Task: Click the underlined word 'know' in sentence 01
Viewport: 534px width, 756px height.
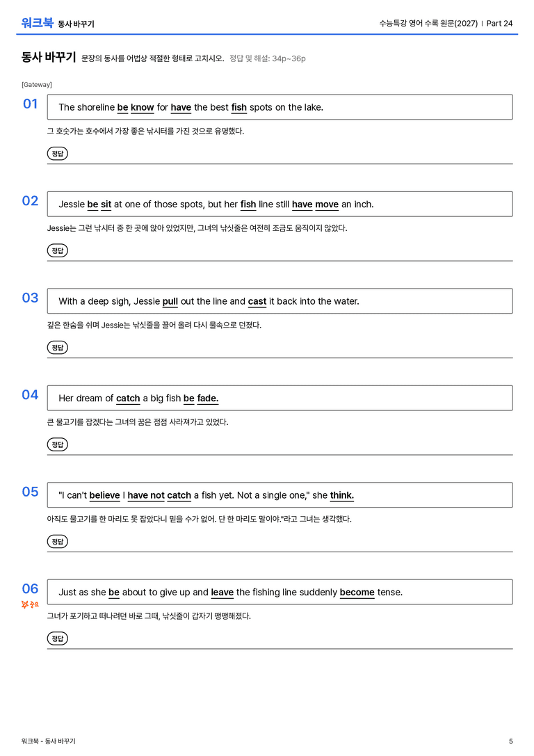Action: 142,108
